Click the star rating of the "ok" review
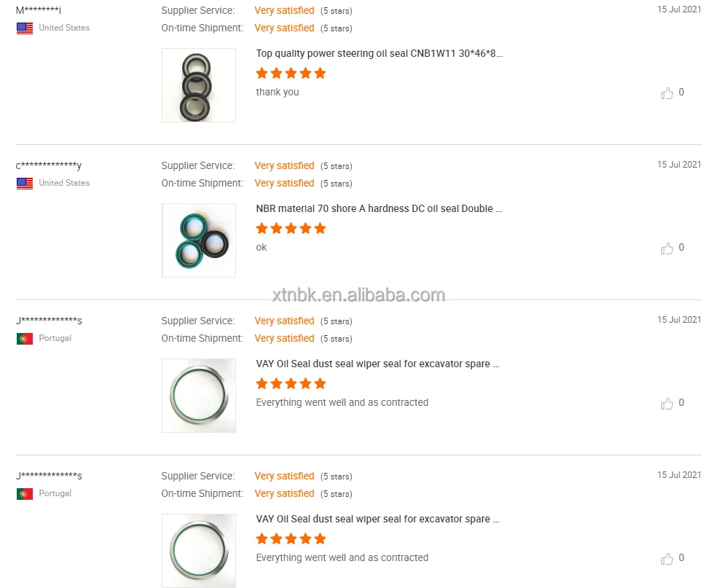Viewport: 716px width, 588px height. tap(291, 228)
